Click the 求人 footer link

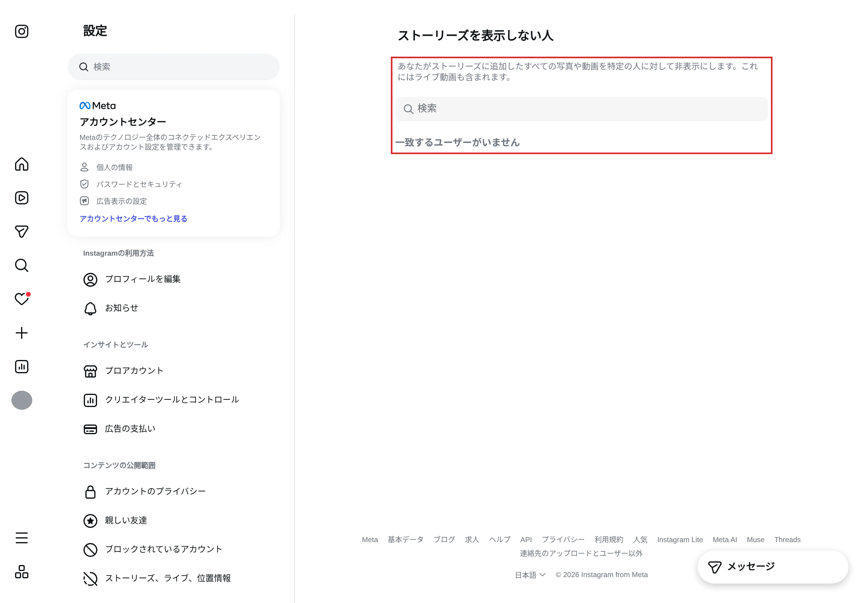pos(472,539)
